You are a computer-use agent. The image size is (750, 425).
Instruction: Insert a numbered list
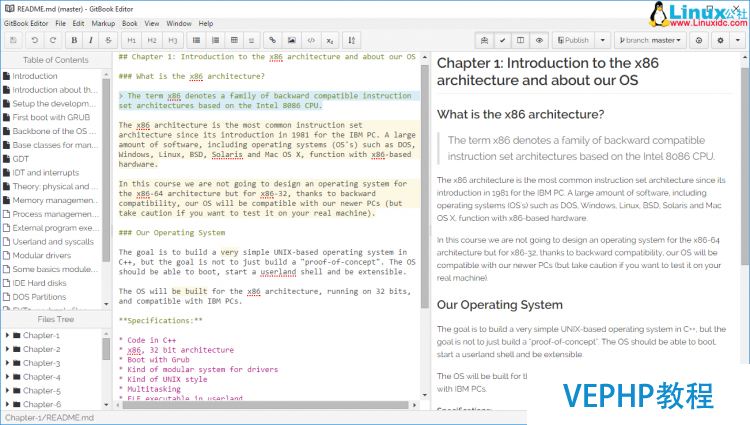tap(215, 41)
